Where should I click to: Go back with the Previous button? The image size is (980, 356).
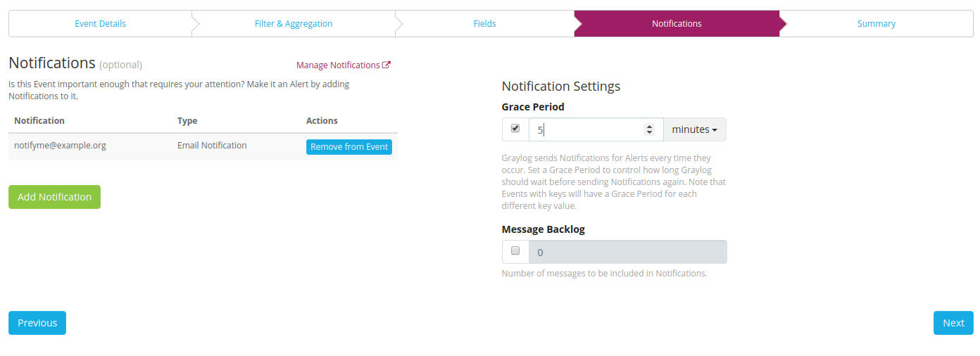tap(37, 323)
